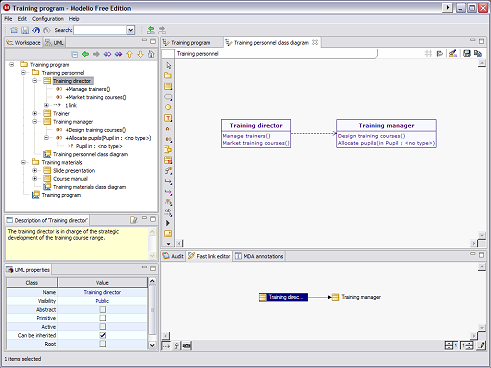Viewport: 491px width, 368px height.
Task: Expand the Course manual class node
Action: pos(35,179)
